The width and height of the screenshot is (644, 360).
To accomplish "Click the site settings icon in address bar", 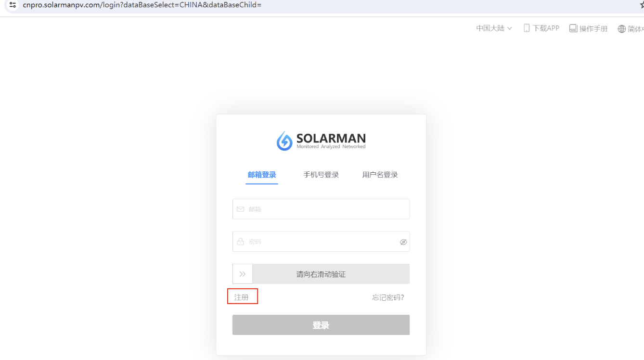I will tap(13, 5).
